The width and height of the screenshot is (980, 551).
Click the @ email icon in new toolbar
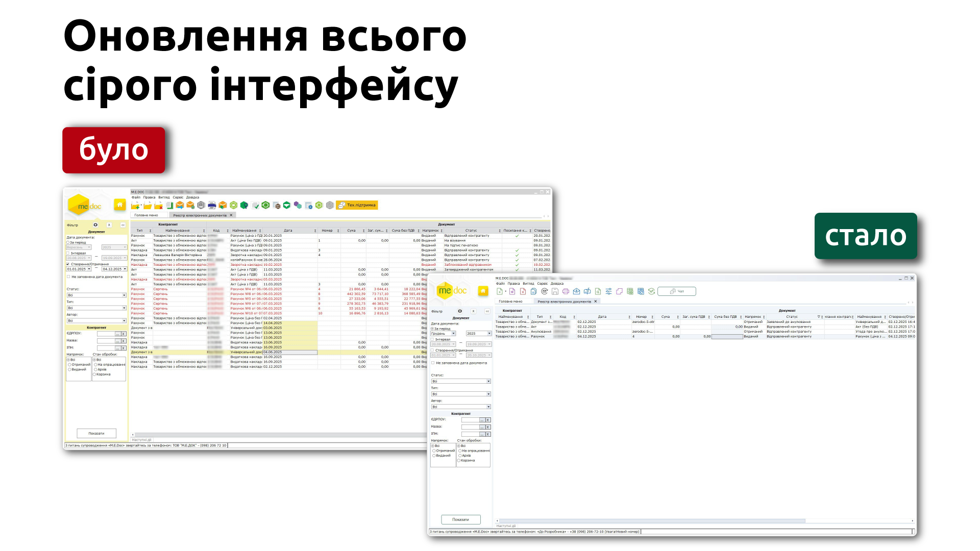pyautogui.click(x=544, y=291)
